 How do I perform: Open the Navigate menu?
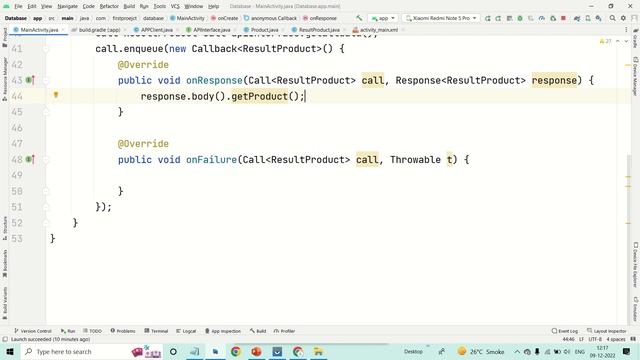[67, 6]
